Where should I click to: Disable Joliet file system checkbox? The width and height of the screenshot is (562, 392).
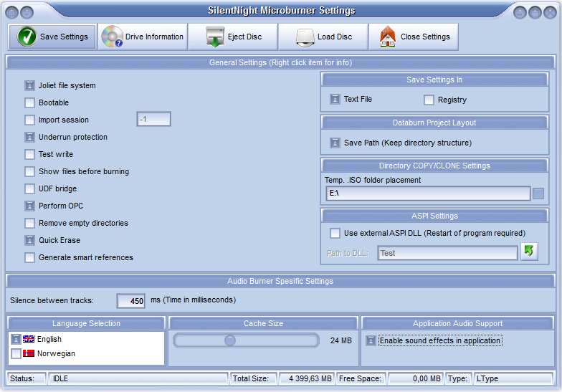coord(30,86)
